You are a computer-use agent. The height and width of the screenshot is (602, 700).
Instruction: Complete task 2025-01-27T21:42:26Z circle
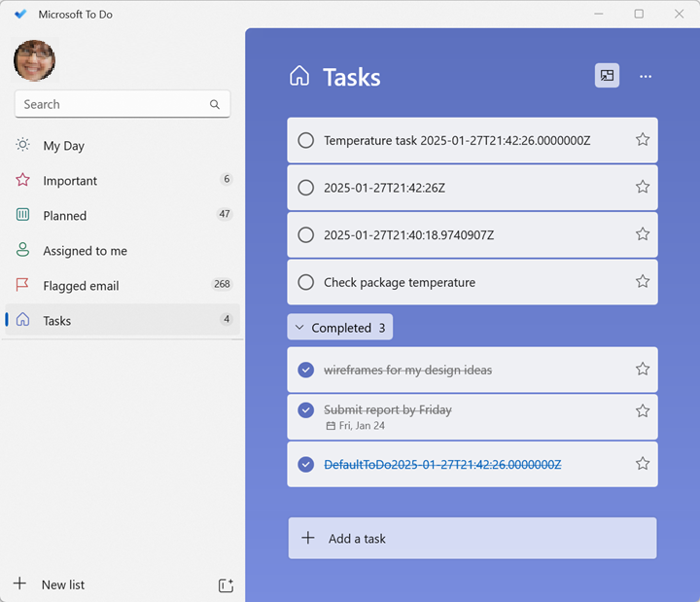306,188
